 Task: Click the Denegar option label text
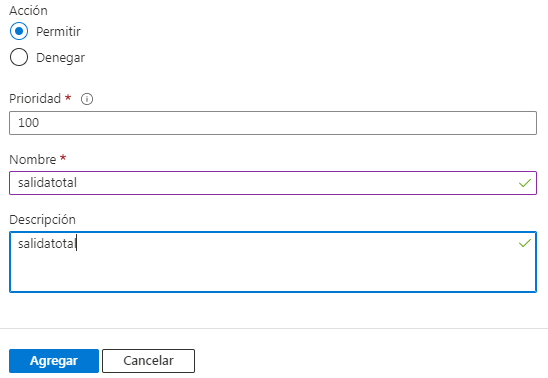pyautogui.click(x=60, y=58)
